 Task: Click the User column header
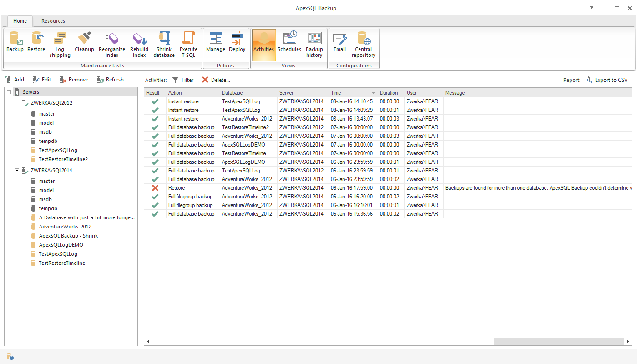click(424, 93)
